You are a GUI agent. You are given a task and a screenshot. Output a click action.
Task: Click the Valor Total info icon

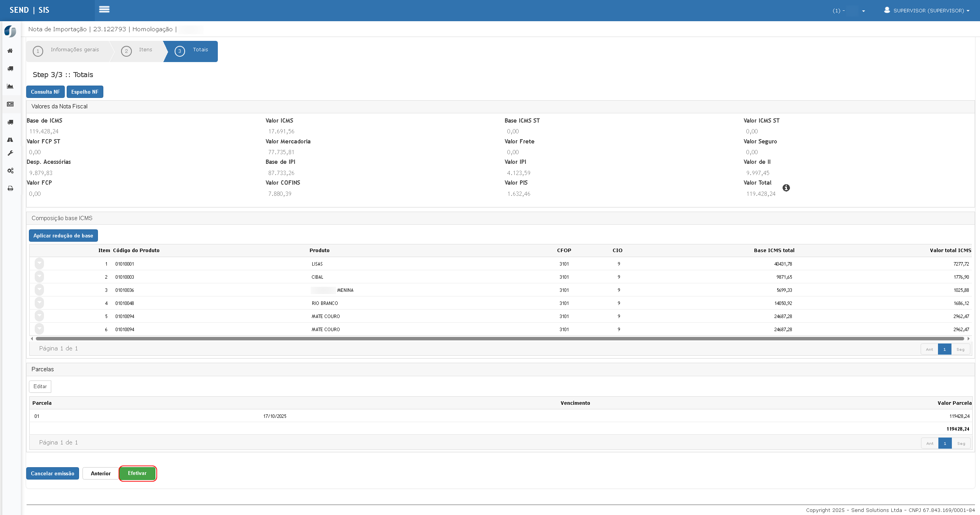click(786, 188)
